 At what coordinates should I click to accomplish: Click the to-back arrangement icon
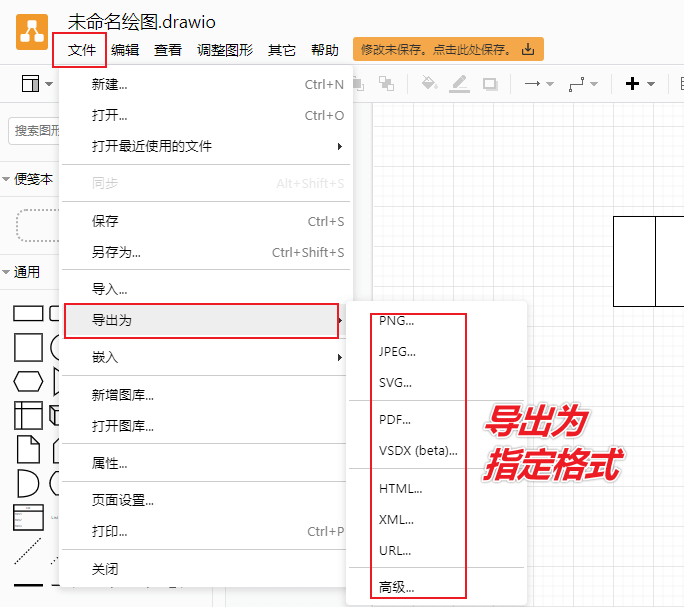tap(386, 83)
